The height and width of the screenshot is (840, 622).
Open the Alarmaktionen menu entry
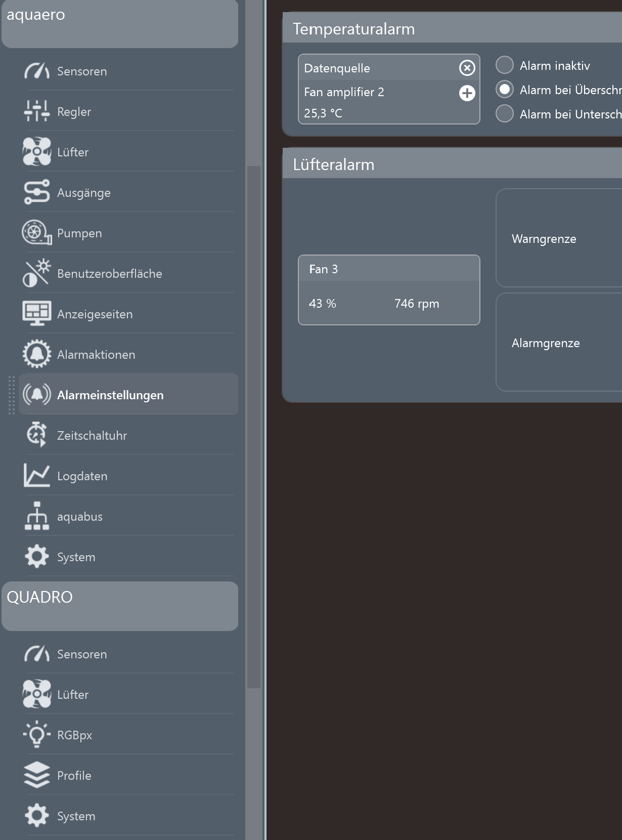pos(96,355)
